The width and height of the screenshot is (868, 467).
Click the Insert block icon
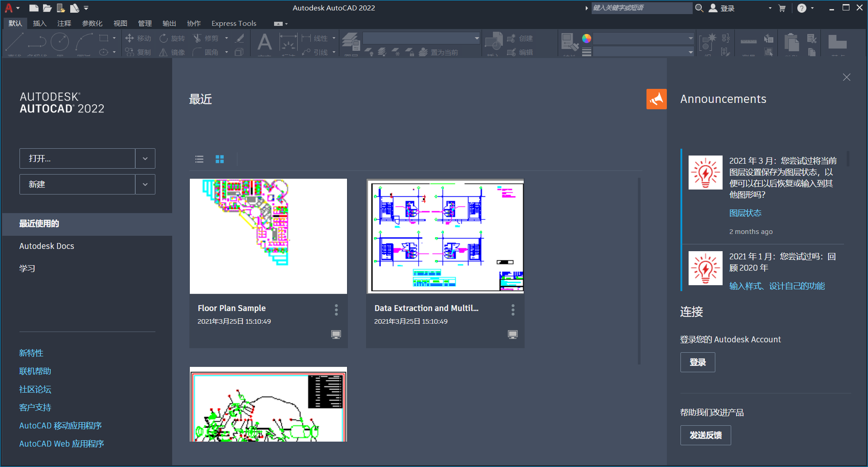point(494,41)
